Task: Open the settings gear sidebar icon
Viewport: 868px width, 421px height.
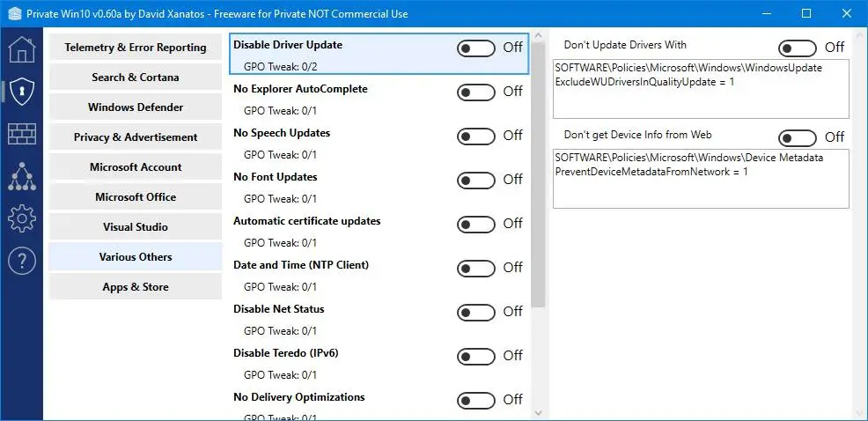Action: (x=21, y=218)
